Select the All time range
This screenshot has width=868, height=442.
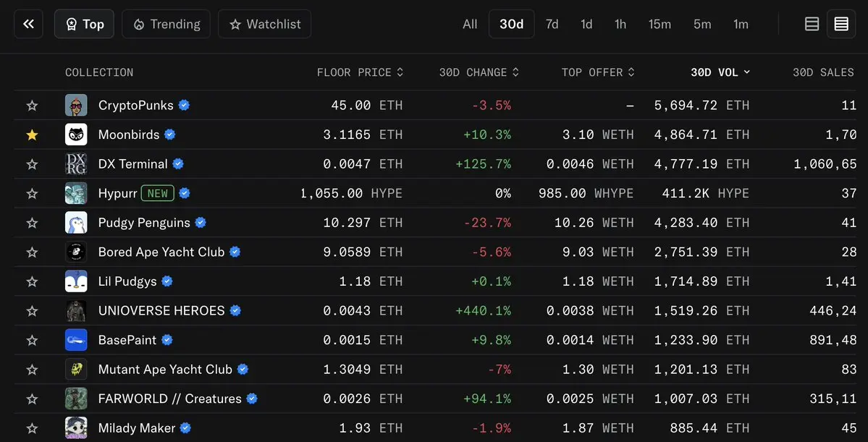(470, 24)
